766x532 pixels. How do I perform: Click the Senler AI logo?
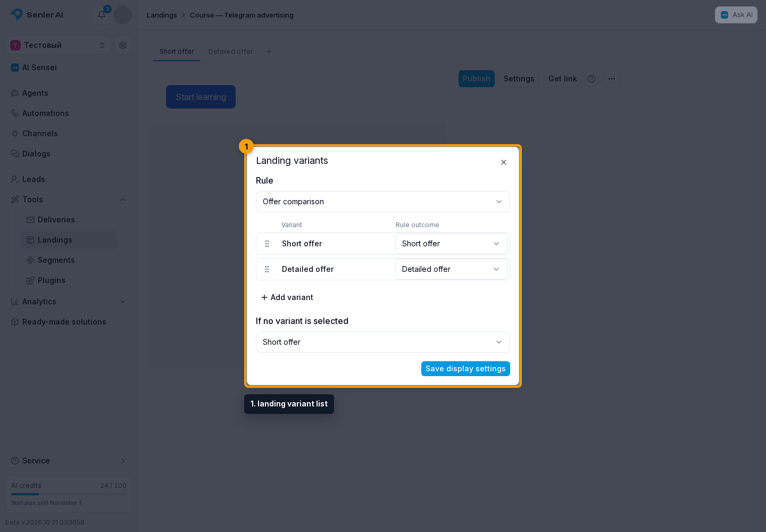[x=37, y=15]
